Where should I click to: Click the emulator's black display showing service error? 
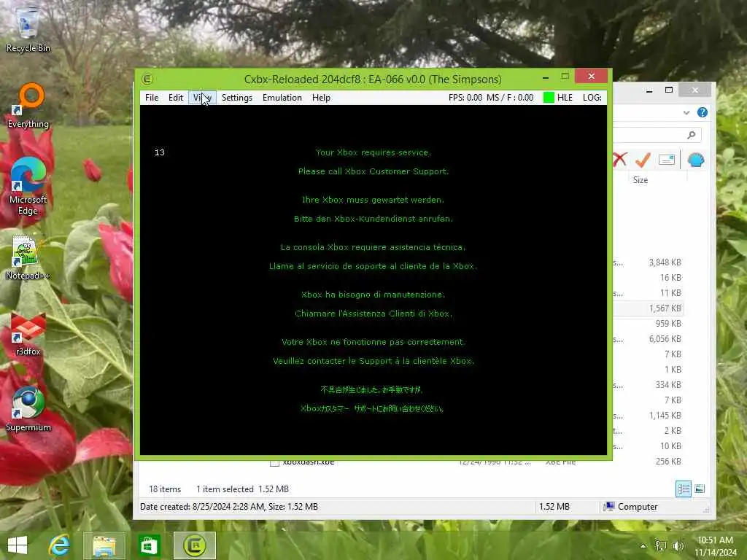click(x=373, y=280)
